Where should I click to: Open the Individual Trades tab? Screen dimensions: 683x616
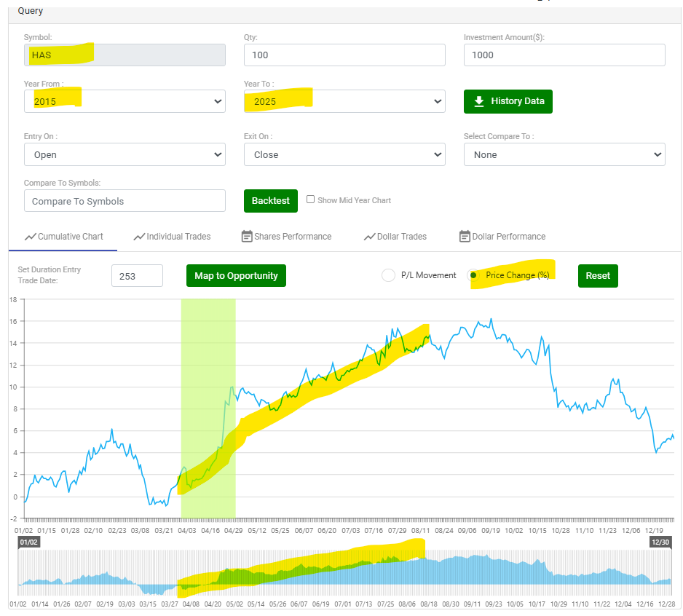[x=172, y=237]
